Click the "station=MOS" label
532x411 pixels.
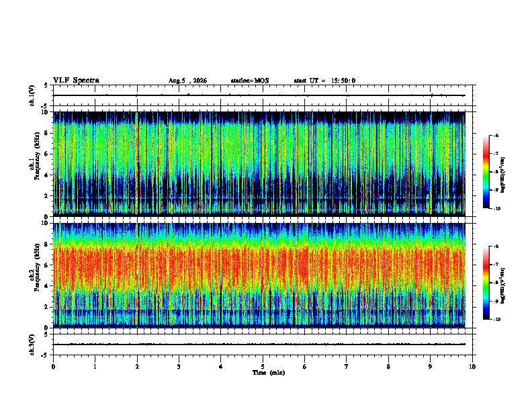[x=250, y=81]
